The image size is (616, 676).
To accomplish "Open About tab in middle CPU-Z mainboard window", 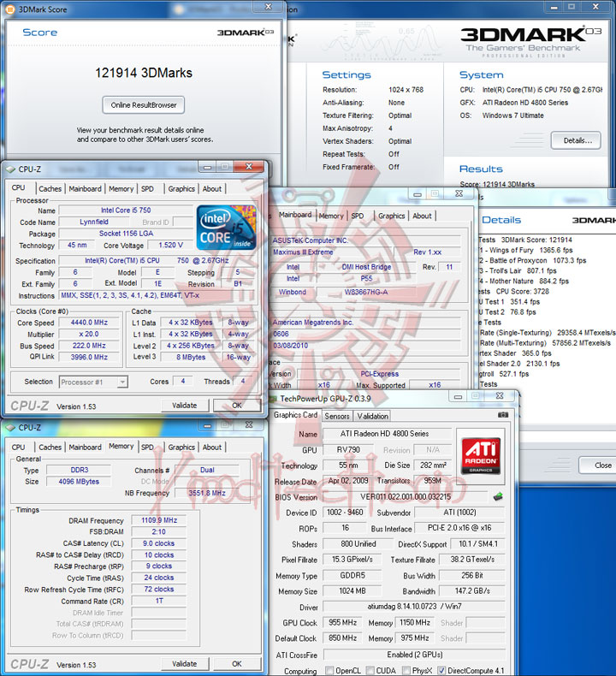I will pyautogui.click(x=422, y=216).
